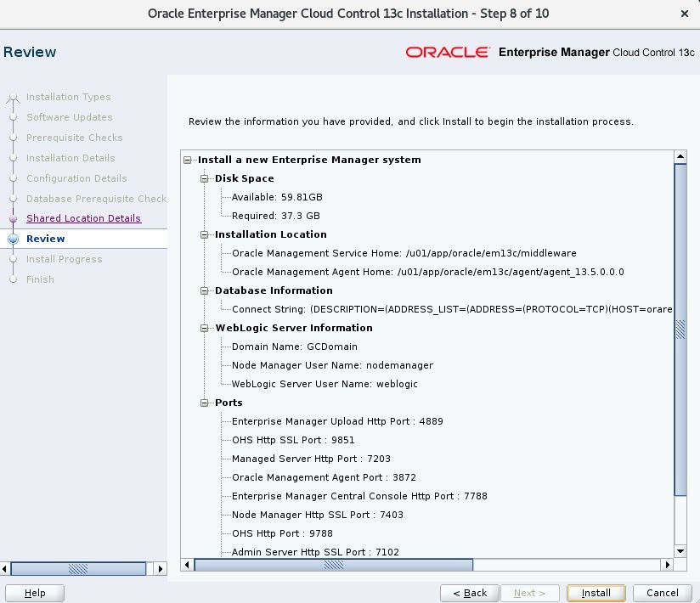Click the disabled Next button
700x603 pixels.
529,593
